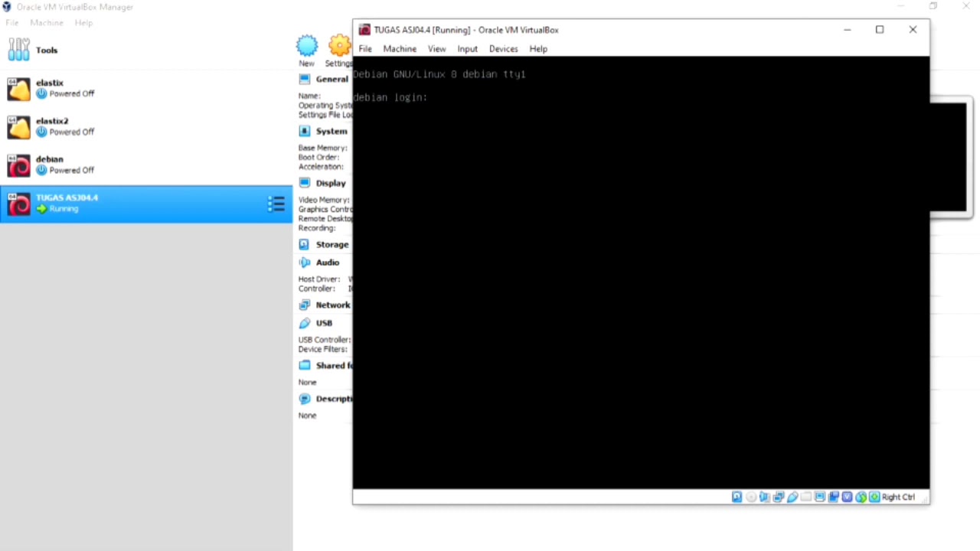Click the Description section icon
The width and height of the screenshot is (980, 551).
coord(305,399)
